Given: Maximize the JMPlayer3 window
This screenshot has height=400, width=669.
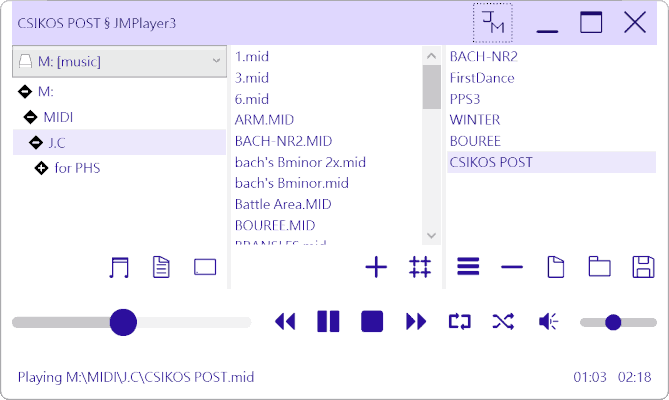Looking at the screenshot, I should (591, 23).
